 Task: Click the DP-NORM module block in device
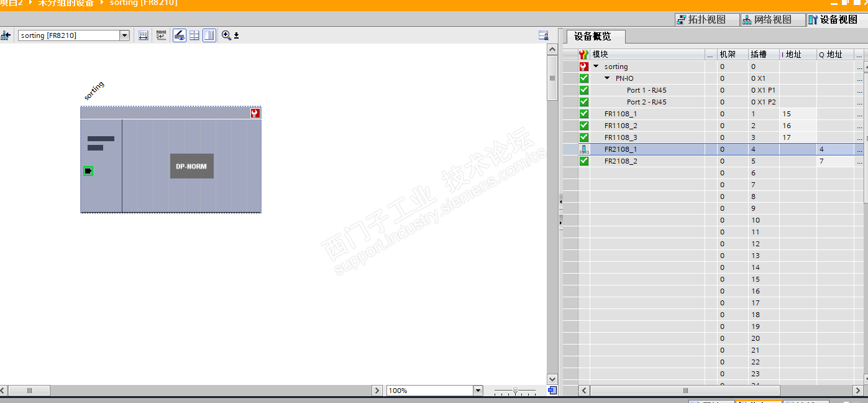[192, 166]
